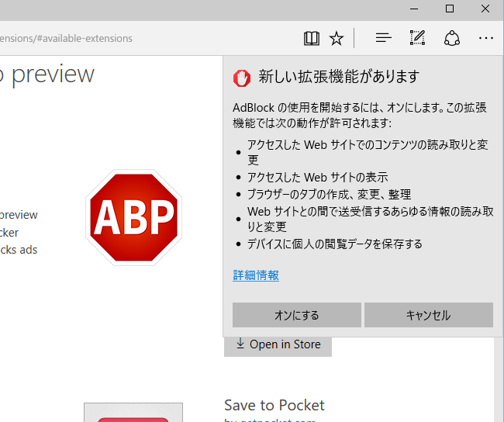This screenshot has height=422, width=504.
Task: Add page to favorites star icon
Action: click(x=337, y=39)
